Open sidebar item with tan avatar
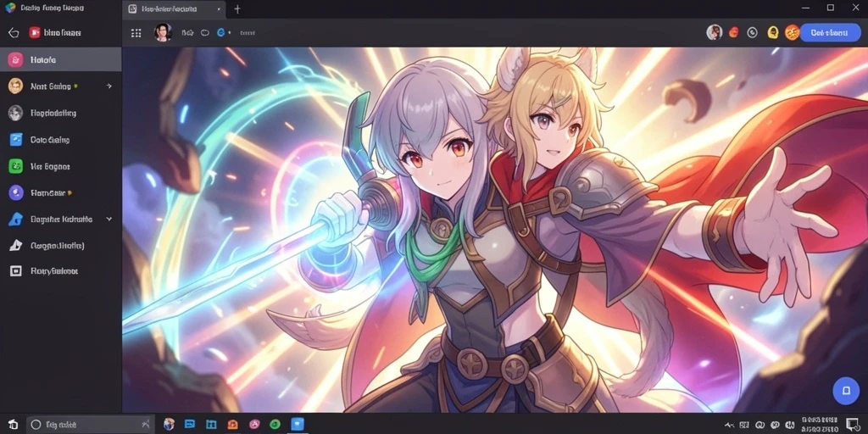868x434 pixels. pos(61,86)
